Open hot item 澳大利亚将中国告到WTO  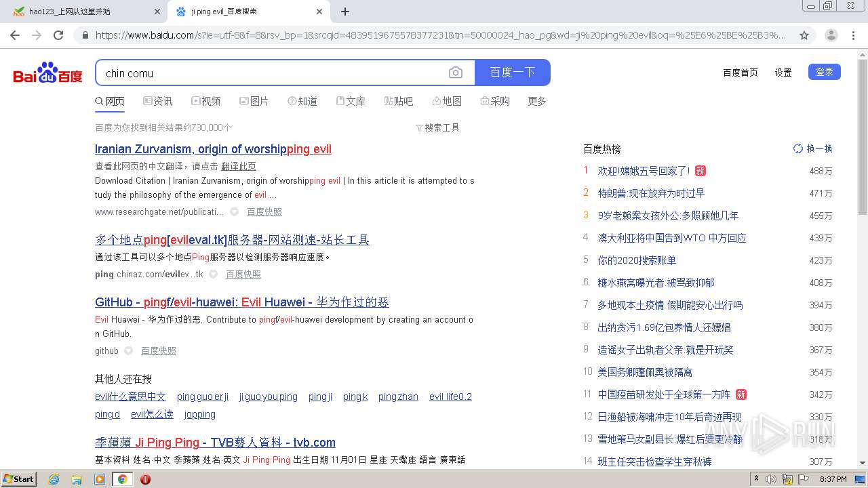pyautogui.click(x=672, y=238)
